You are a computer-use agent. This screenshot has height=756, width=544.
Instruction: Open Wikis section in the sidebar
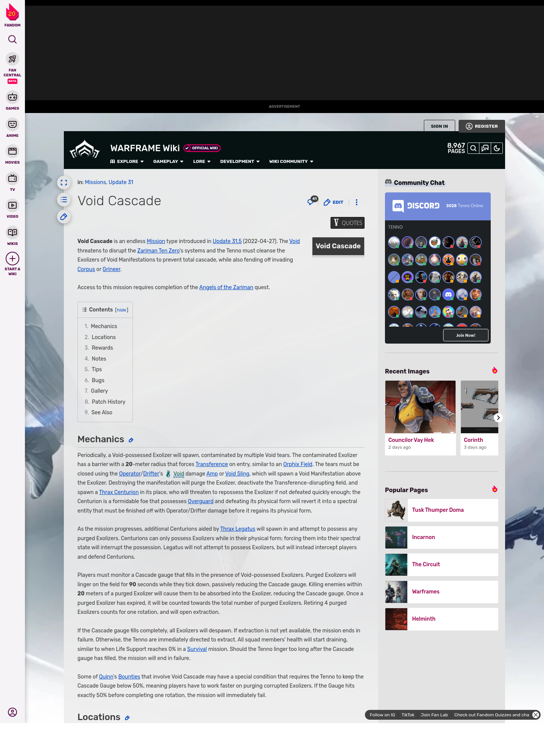pos(12,236)
